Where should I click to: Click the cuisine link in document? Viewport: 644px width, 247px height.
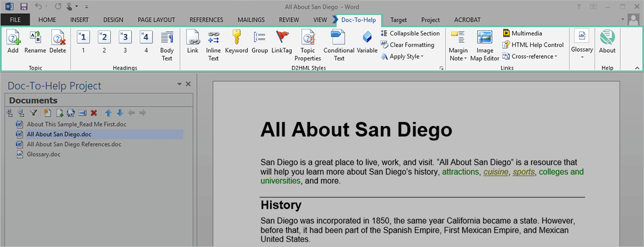[x=496, y=172]
